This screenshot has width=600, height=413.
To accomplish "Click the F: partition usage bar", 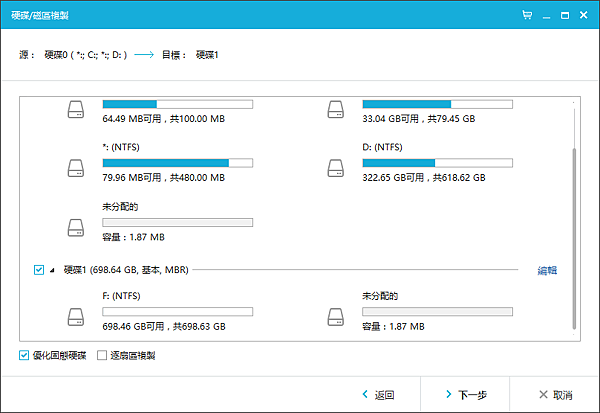I will 178,311.
